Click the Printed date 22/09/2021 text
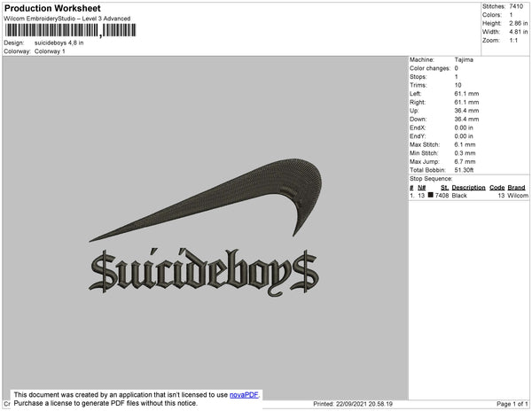 click(x=353, y=404)
